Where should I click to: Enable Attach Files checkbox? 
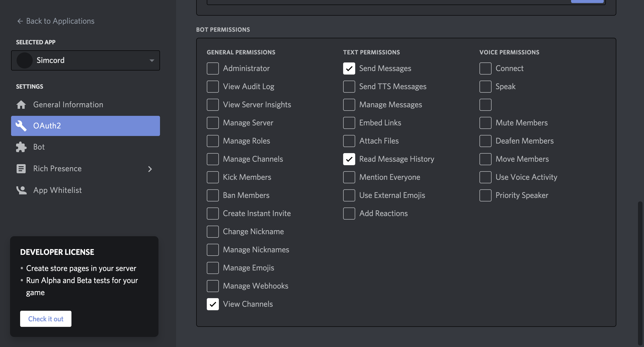[x=349, y=141]
